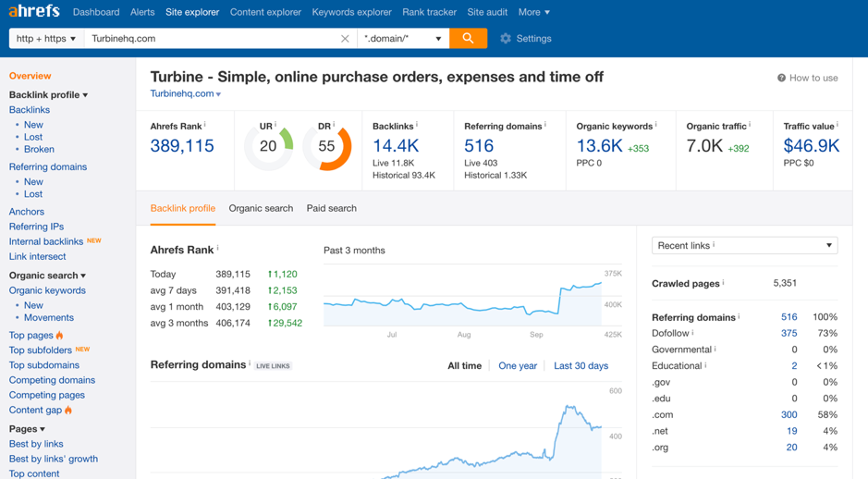Open Best by links sidebar link
868x479 pixels.
(x=36, y=444)
